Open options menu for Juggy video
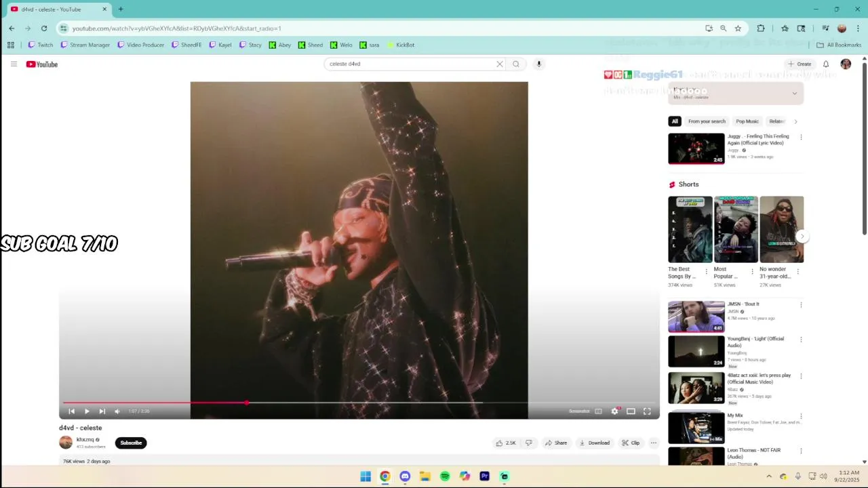Image resolution: width=868 pixels, height=488 pixels. 801,137
